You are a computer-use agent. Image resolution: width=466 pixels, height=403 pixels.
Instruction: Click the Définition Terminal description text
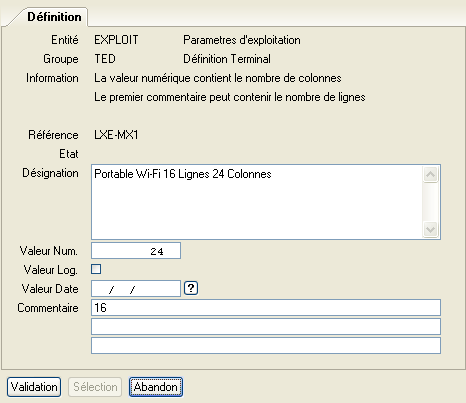pos(227,59)
